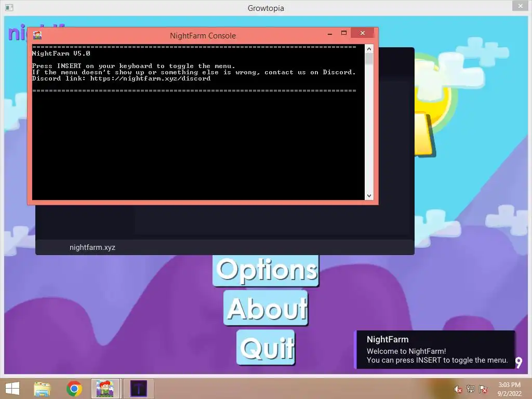Close the Growtopia main window
The width and height of the screenshot is (532, 399).
coord(521,6)
